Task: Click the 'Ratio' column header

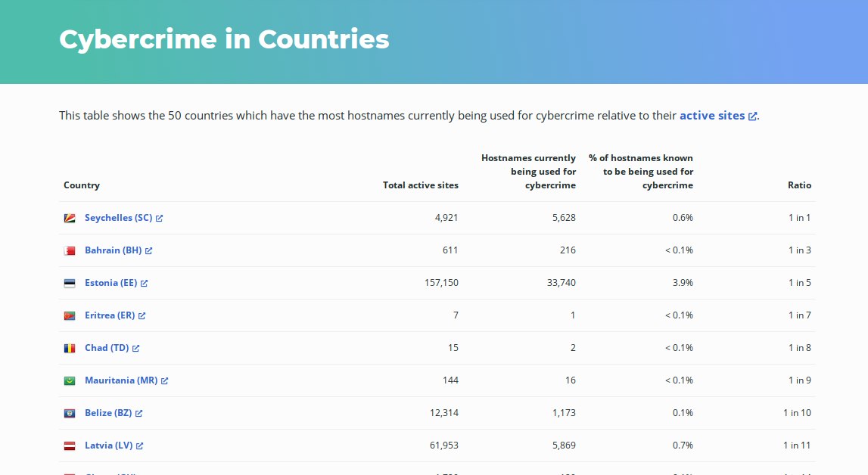Action: point(799,185)
